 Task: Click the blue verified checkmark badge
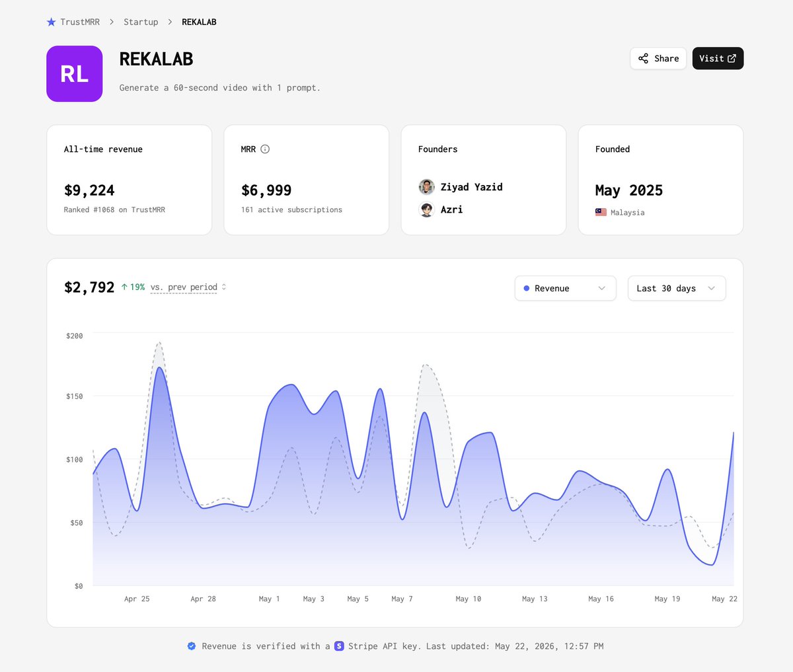(x=192, y=646)
